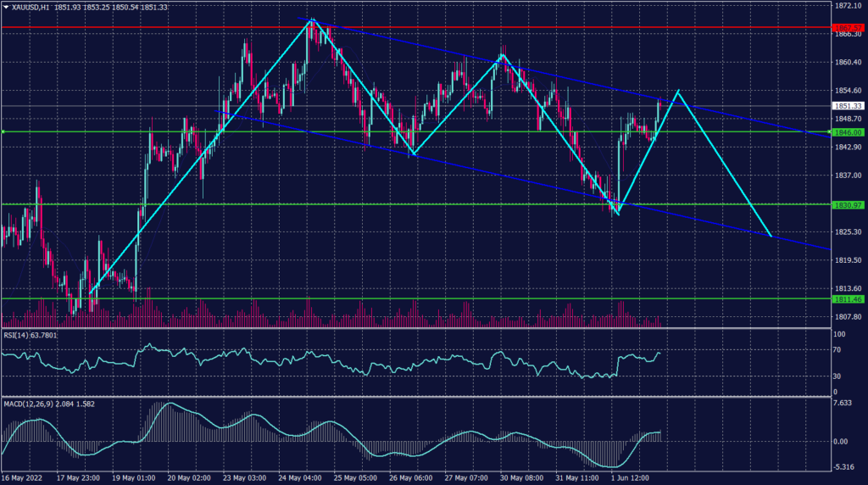This screenshot has height=485, width=868.
Task: Select the green 1811.46 support label
Action: [847, 299]
